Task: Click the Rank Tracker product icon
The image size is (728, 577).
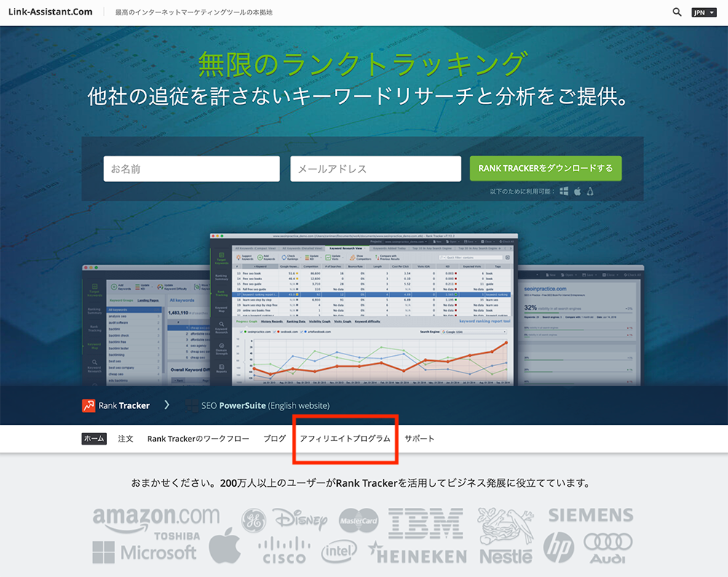Action: tap(88, 406)
